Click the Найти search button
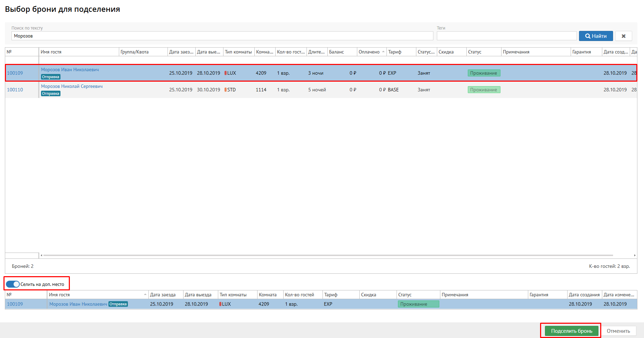The height and width of the screenshot is (338, 644). 596,36
